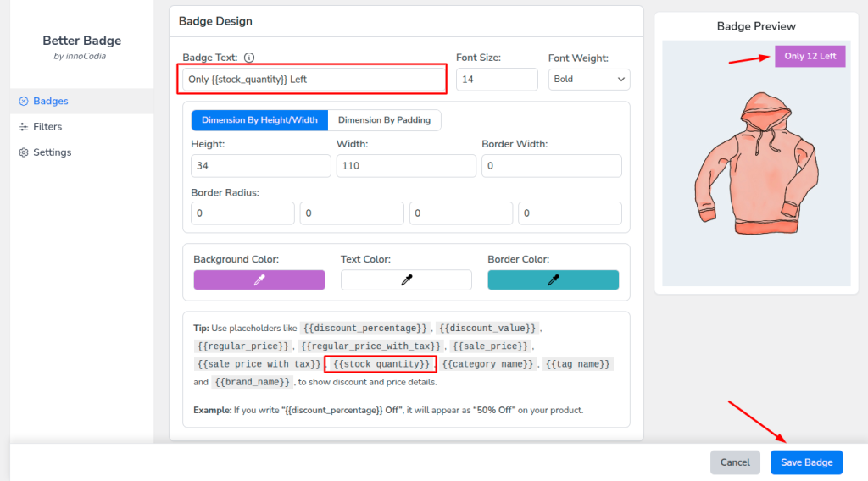Select Dimension By Height/Width option
This screenshot has width=868, height=481.
259,120
